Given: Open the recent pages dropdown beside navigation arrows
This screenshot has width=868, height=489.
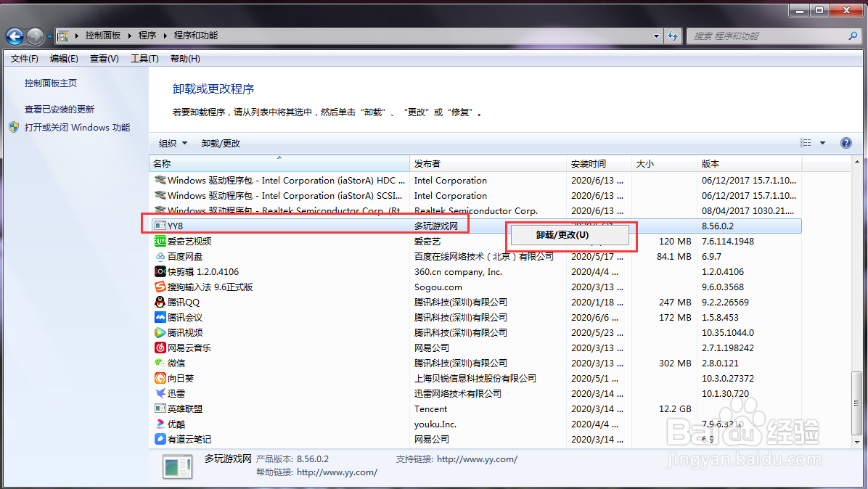Looking at the screenshot, I should click(49, 37).
